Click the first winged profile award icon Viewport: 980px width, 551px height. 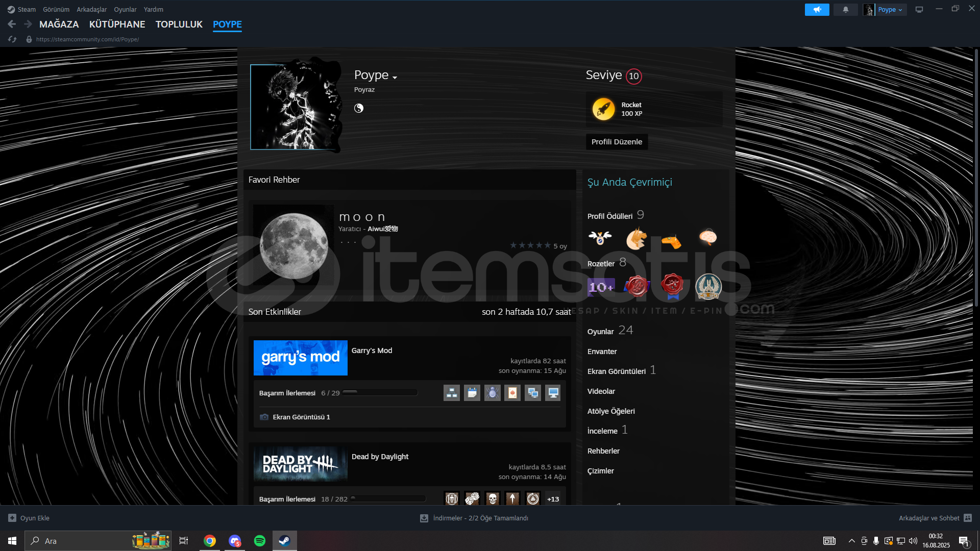click(600, 237)
